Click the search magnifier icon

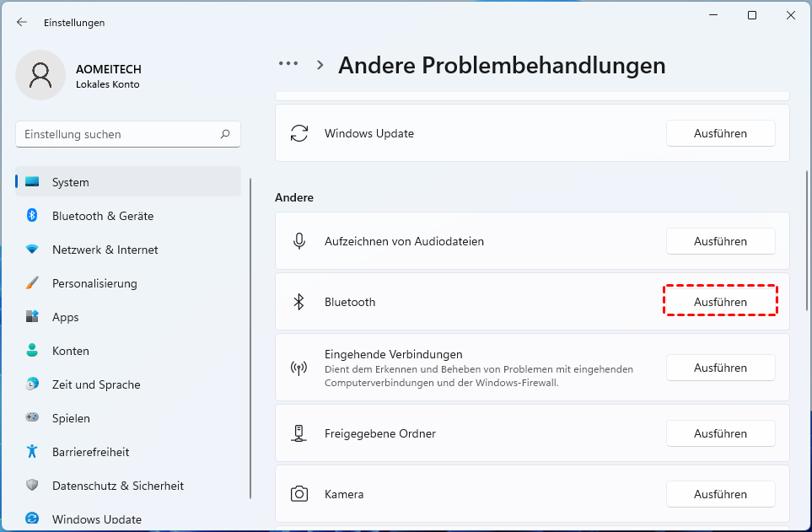(225, 134)
